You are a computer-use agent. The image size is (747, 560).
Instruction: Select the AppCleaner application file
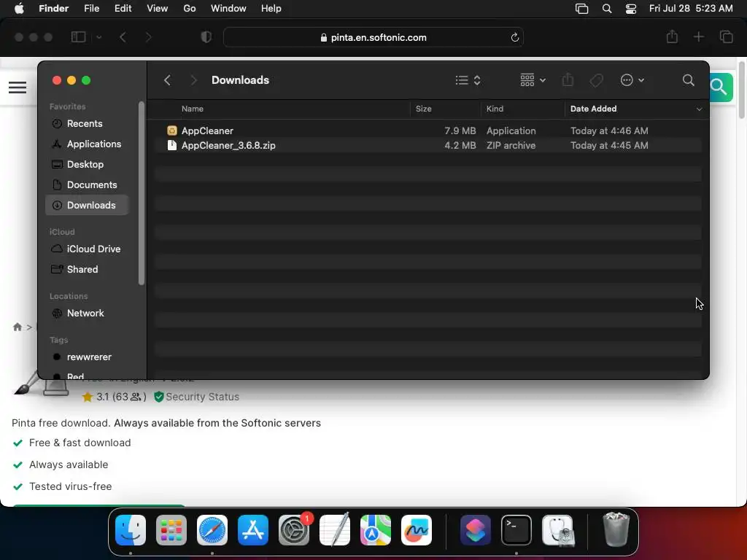point(427,131)
